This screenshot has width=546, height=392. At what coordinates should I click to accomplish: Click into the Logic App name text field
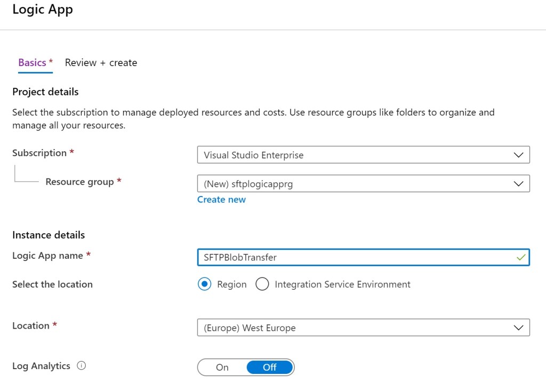[352, 257]
